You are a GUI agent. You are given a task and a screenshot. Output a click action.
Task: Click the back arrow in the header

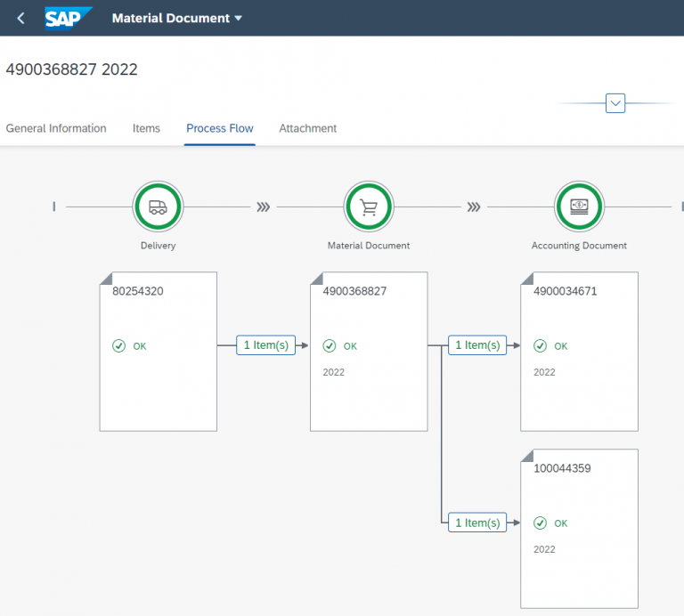21,18
